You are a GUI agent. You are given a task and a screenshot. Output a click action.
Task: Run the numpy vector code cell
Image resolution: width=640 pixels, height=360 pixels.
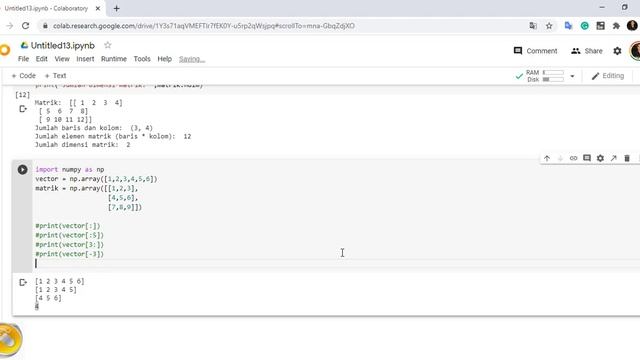[x=22, y=169]
